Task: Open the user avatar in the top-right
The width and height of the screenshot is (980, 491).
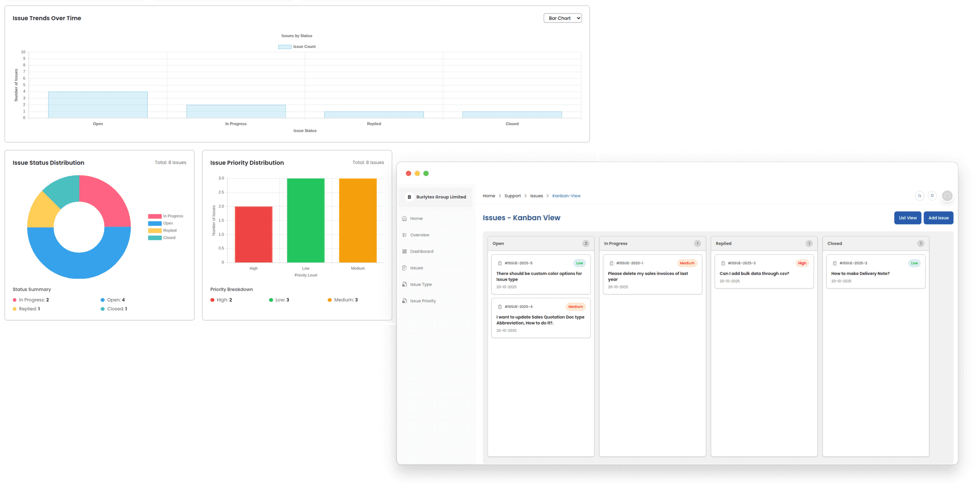Action: pos(947,196)
